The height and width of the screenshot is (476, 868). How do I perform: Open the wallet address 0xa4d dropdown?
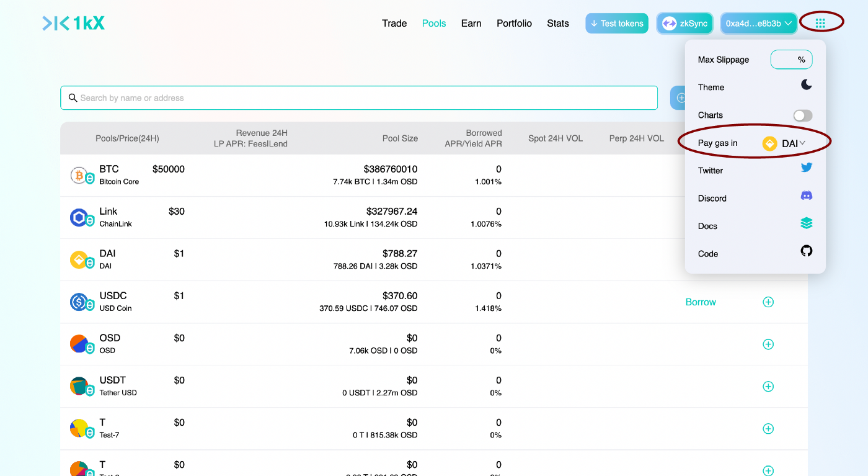click(x=759, y=24)
